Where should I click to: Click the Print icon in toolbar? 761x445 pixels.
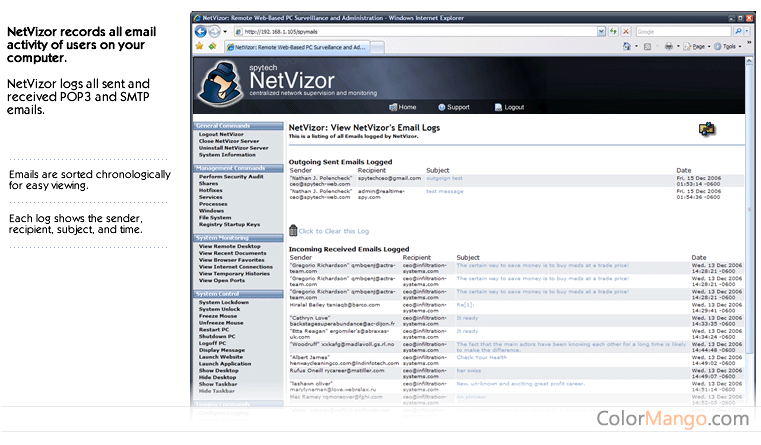669,47
